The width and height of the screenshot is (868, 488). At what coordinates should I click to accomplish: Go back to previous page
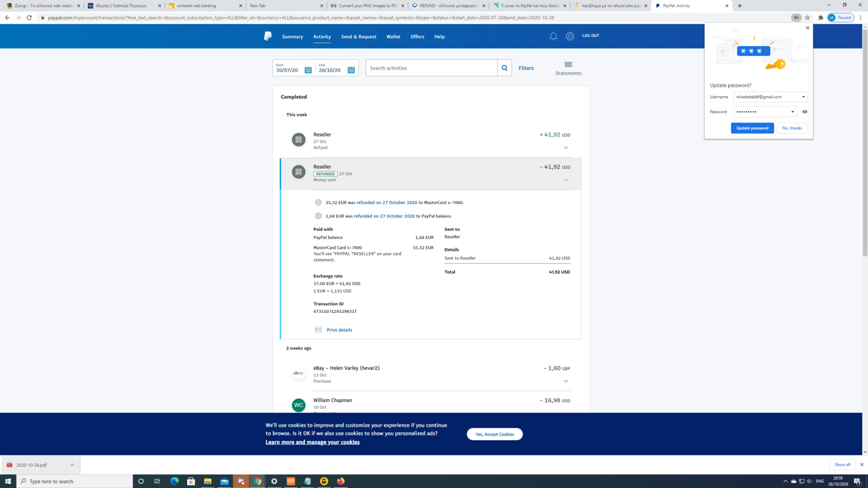(7, 17)
